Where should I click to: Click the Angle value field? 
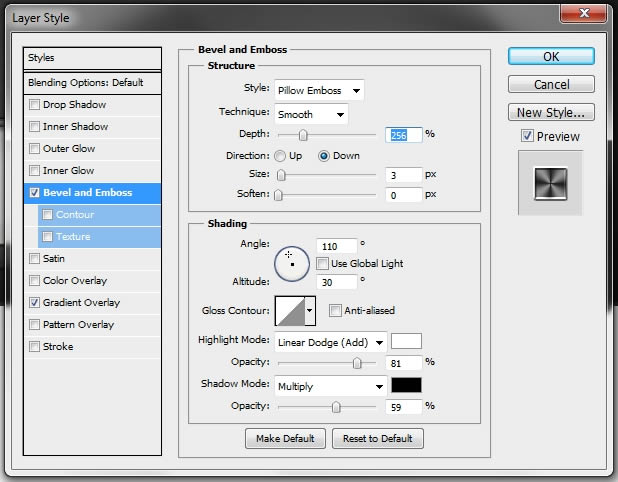pyautogui.click(x=337, y=246)
